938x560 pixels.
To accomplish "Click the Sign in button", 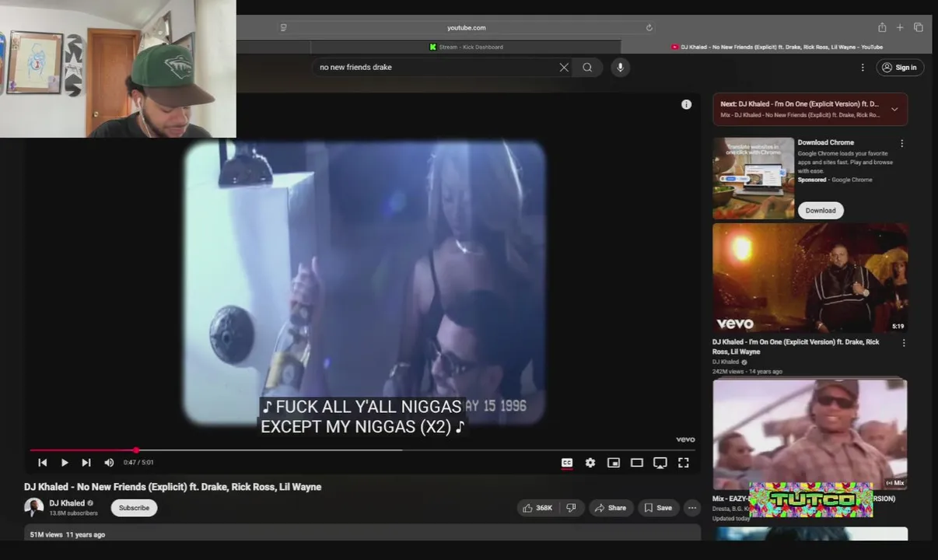I will [899, 68].
